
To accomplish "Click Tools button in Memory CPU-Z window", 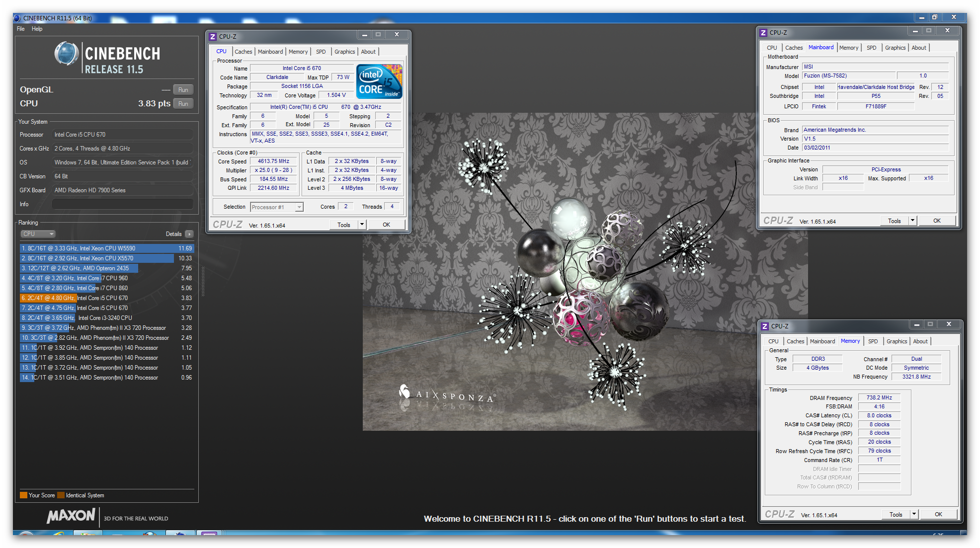I will tap(896, 514).
